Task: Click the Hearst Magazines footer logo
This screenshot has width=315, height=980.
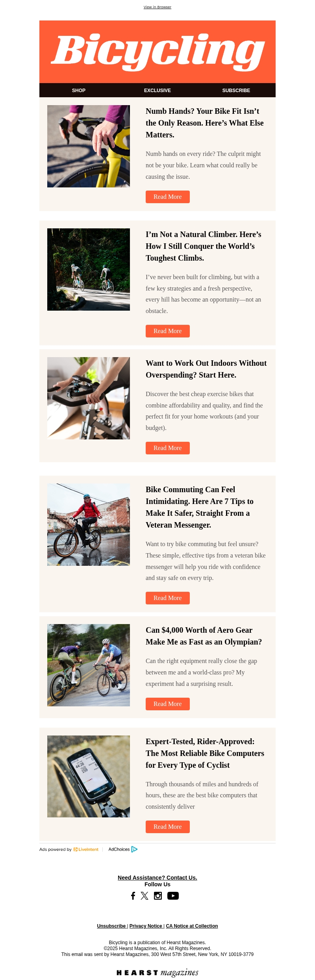Action: 157,973
